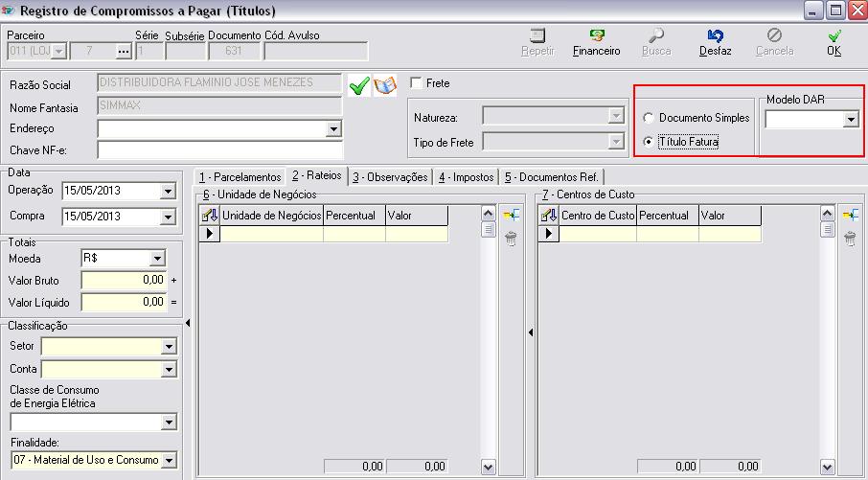Open the 4 - Impostos tab
This screenshot has width=868, height=480.
click(467, 177)
